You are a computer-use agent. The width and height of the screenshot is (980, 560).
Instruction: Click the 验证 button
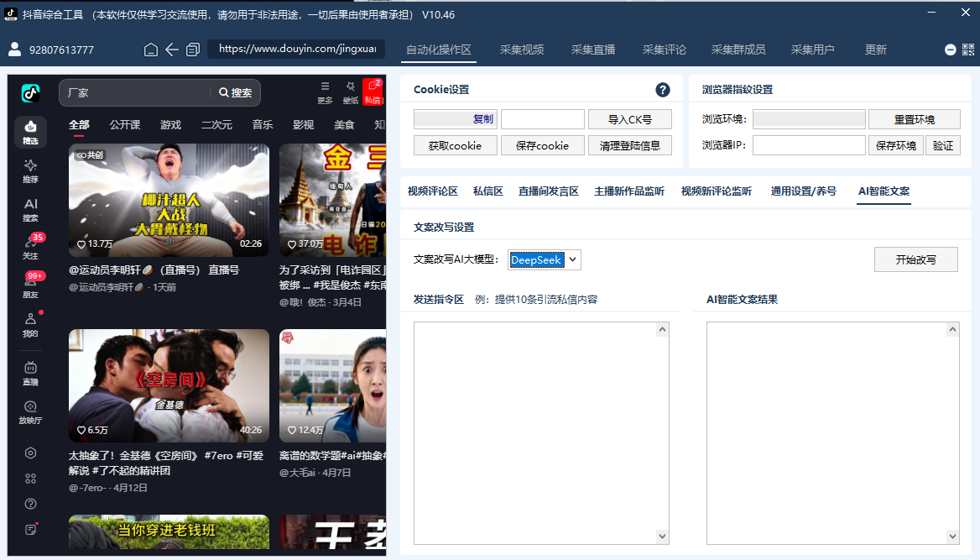click(943, 145)
